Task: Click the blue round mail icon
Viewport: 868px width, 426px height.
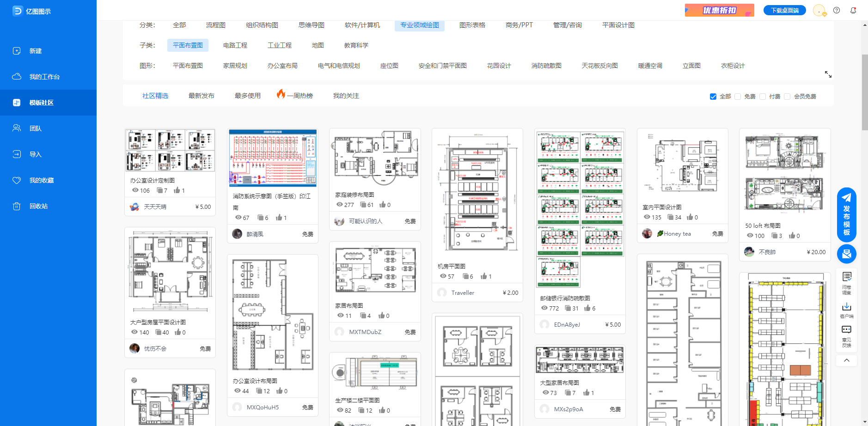Action: tap(847, 254)
